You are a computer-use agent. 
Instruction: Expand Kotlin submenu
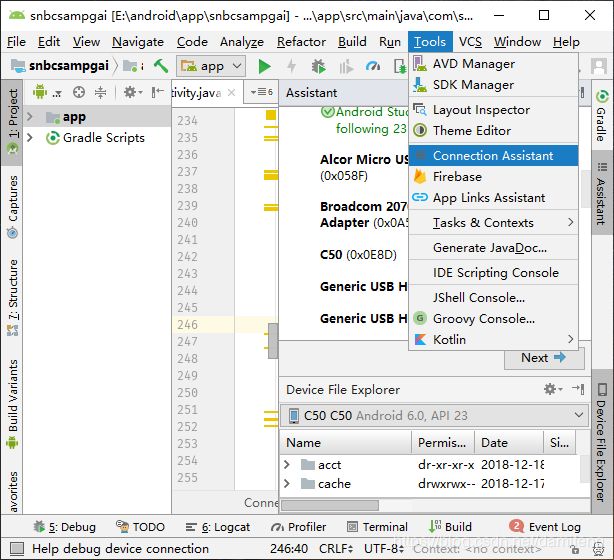493,340
